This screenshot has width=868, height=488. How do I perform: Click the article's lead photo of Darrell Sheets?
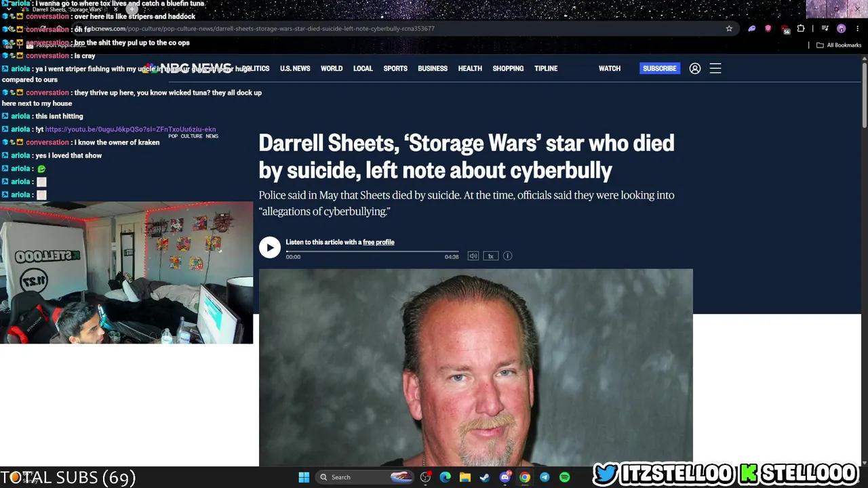[476, 367]
